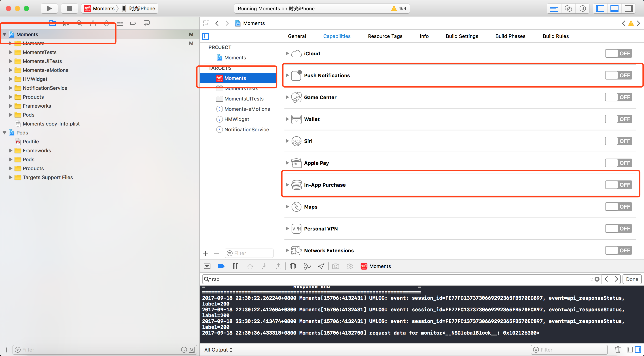Image resolution: width=644 pixels, height=356 pixels.
Task: Click Step over debug button
Action: point(250,266)
